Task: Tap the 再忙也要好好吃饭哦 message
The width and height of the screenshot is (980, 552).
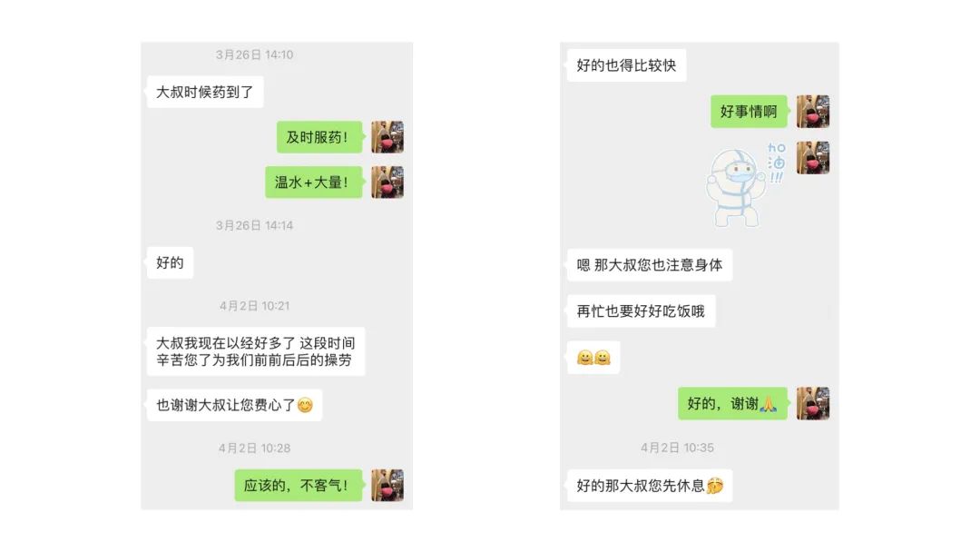Action: coord(642,311)
